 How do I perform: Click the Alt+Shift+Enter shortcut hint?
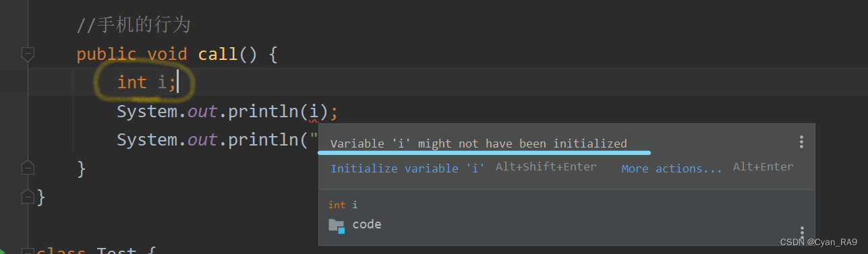point(546,166)
